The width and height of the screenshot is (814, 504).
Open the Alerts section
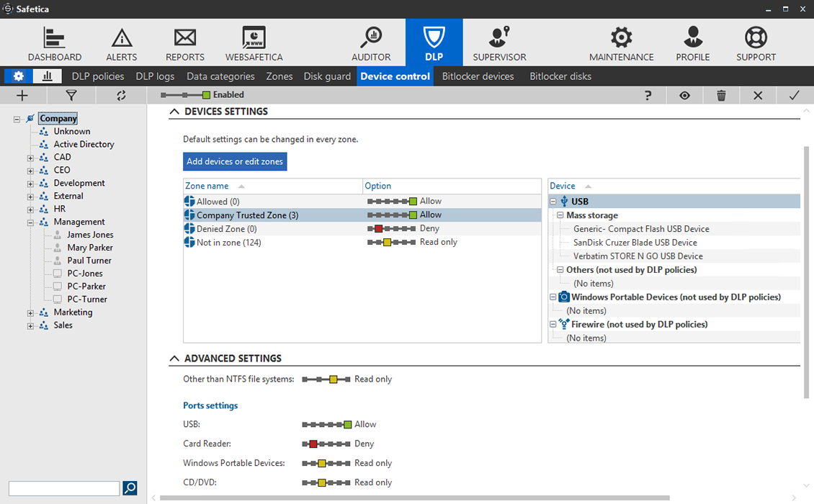click(122, 44)
